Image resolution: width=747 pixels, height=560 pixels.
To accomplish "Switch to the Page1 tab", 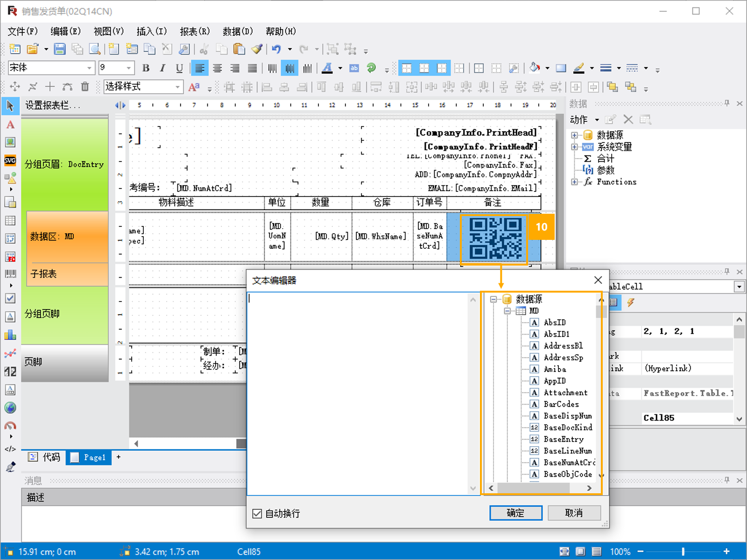I will [88, 457].
